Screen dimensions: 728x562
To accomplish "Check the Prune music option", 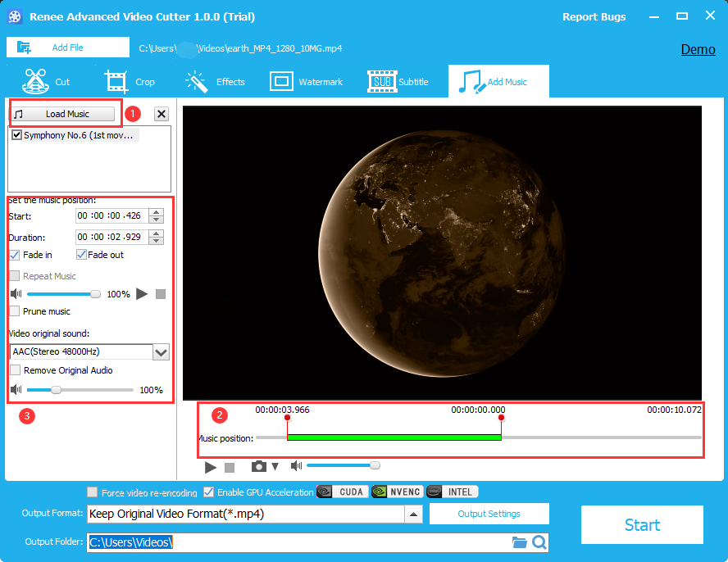I will point(16,311).
